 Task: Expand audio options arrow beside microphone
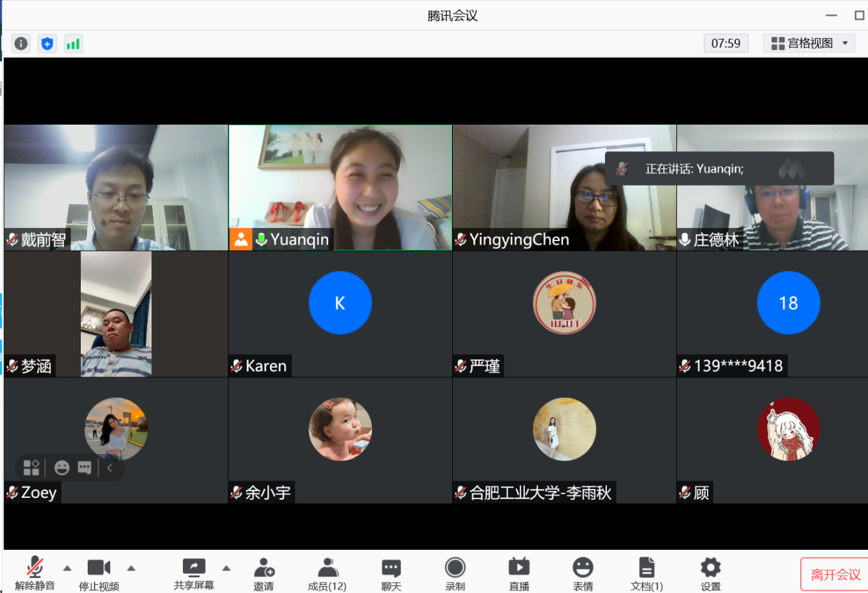tap(67, 568)
